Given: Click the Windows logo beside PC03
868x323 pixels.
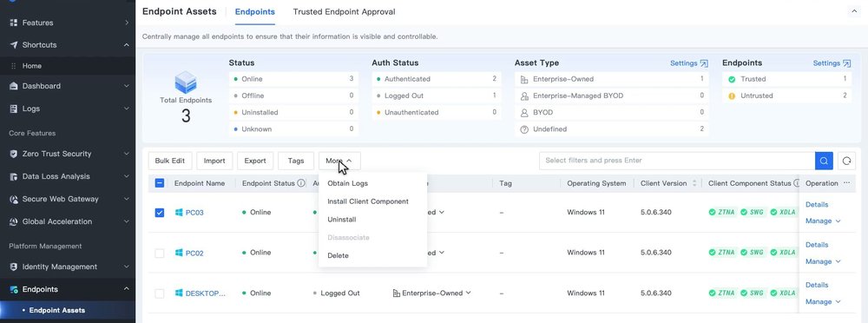Looking at the screenshot, I should click(179, 213).
